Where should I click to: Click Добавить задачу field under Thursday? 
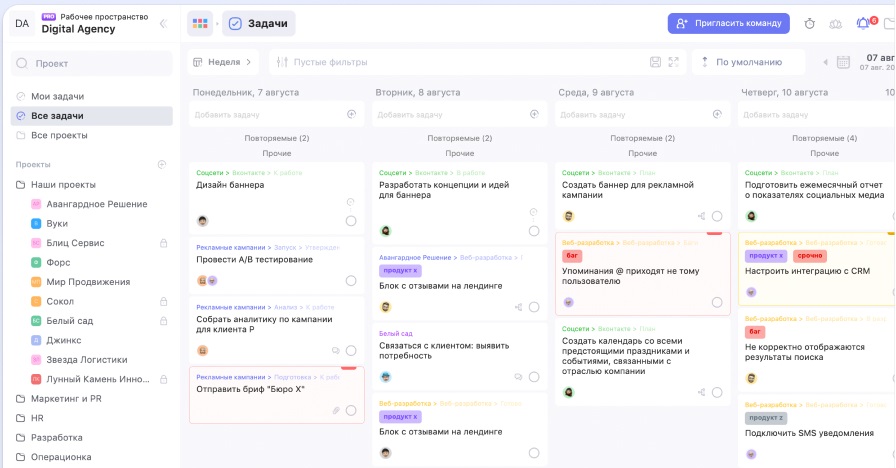(817, 114)
